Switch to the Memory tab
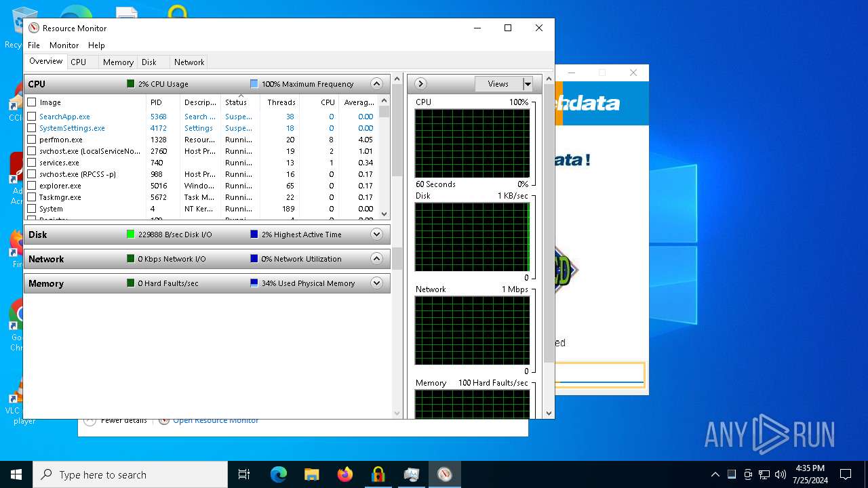Viewport: 868px width, 488px height. click(118, 62)
